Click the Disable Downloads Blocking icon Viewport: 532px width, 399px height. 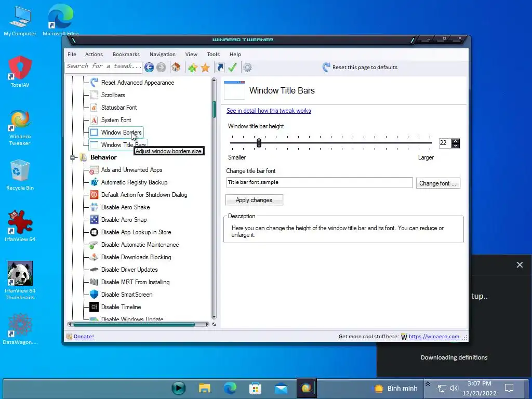94,257
